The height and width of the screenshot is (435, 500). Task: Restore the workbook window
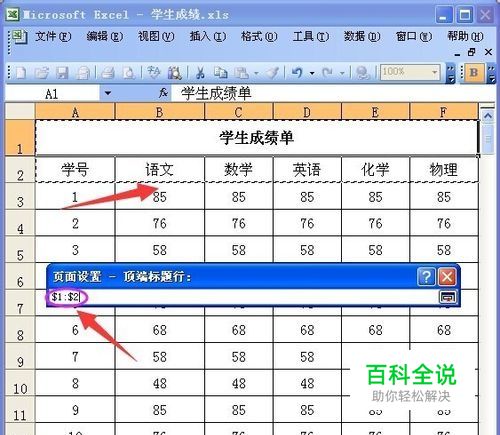(472, 52)
